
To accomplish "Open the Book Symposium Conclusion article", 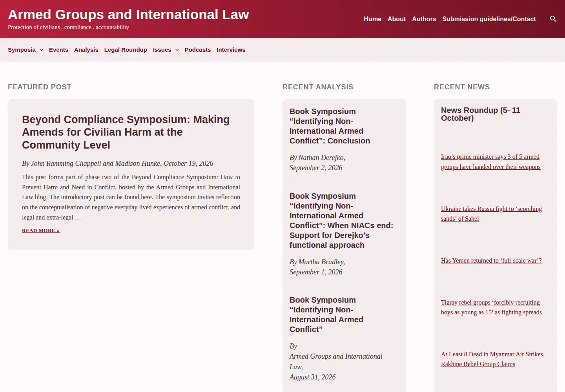I will point(330,126).
